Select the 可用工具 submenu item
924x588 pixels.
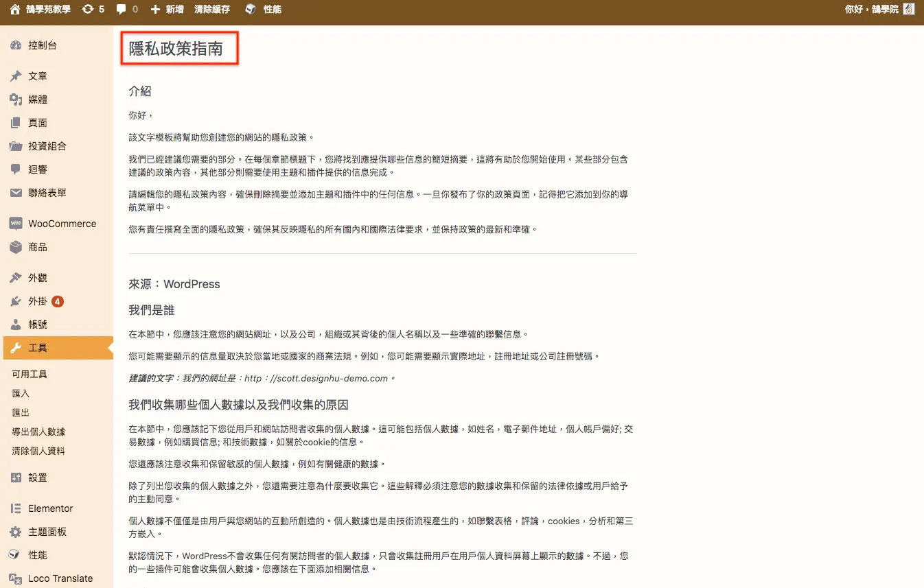30,375
